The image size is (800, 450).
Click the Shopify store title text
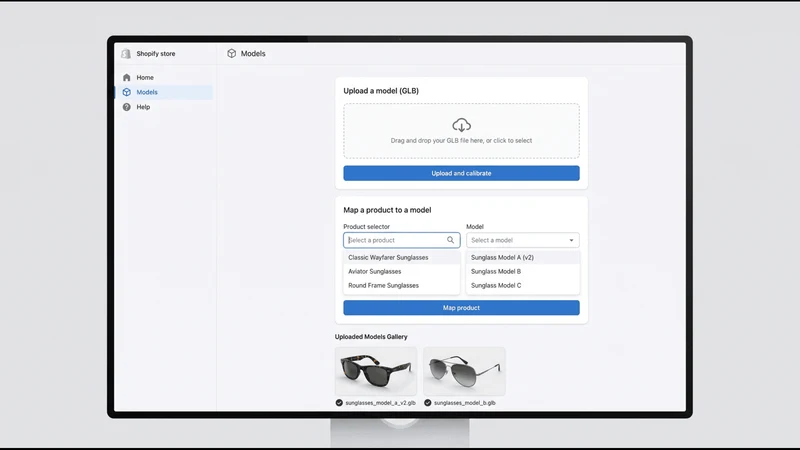(156, 54)
